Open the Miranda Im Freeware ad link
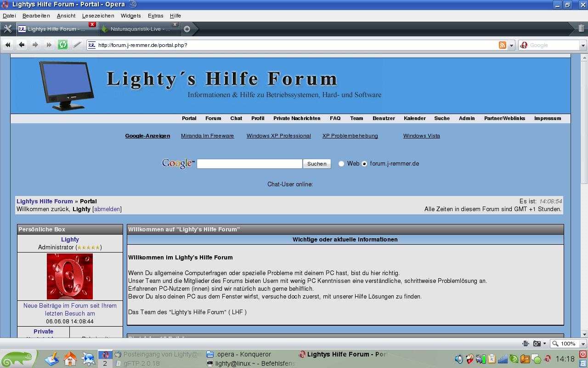Image resolution: width=588 pixels, height=368 pixels. [208, 136]
